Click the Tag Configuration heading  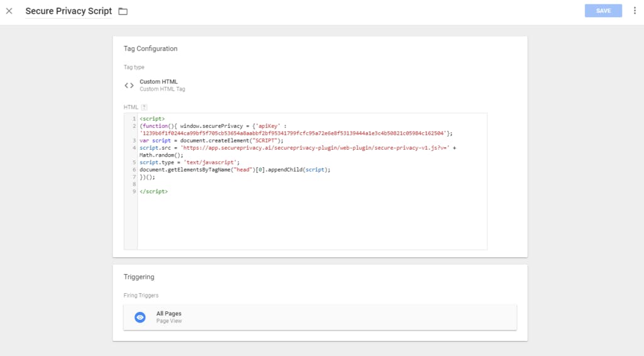(151, 48)
